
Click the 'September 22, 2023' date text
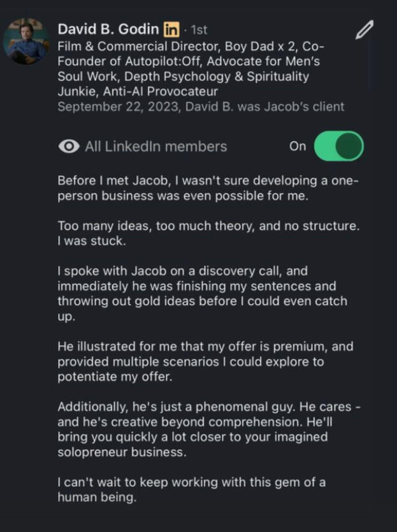pos(118,107)
